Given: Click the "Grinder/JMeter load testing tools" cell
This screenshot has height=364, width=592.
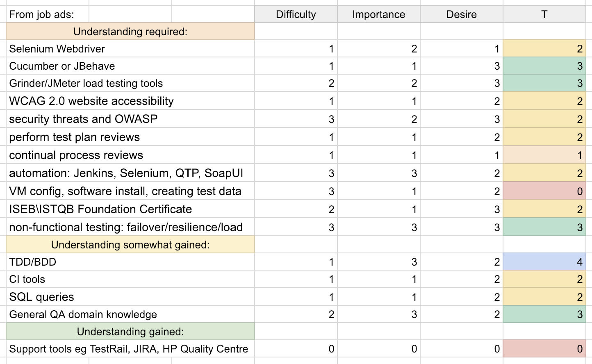Looking at the screenshot, I should coord(86,83).
